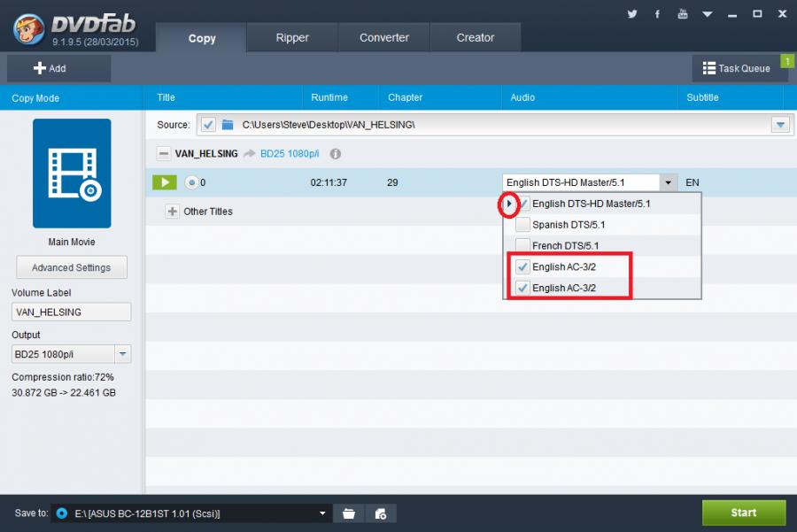Click the Add source button
The width and height of the screenshot is (797, 532).
[59, 68]
